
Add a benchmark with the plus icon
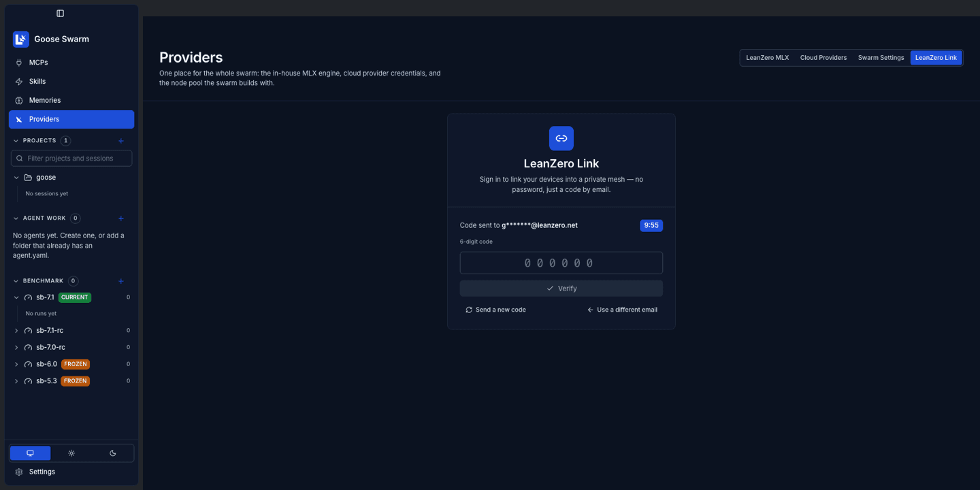pyautogui.click(x=121, y=281)
